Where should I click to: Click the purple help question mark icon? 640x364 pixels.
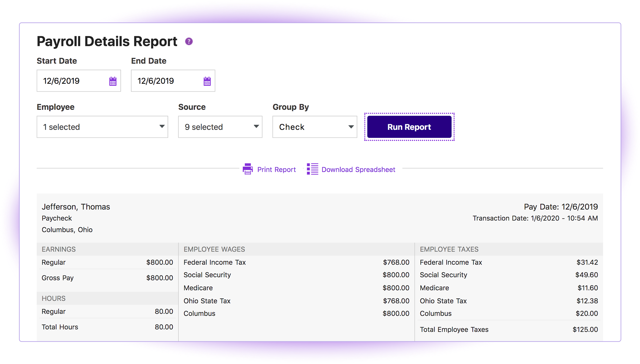[x=189, y=41]
